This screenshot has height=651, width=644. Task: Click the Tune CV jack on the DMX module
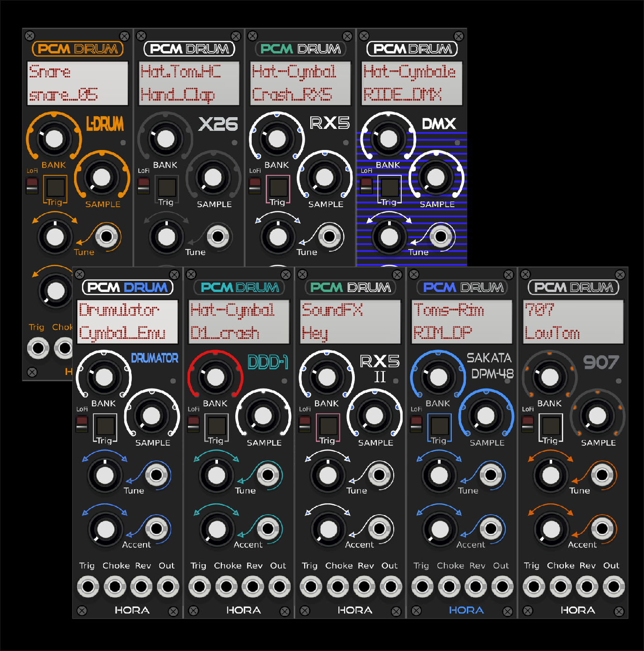point(441,237)
